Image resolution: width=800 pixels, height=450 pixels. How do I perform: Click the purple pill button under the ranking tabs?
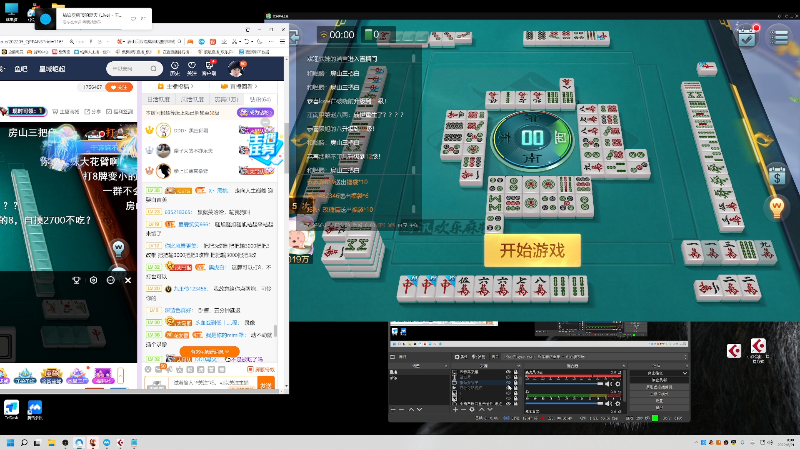255,112
